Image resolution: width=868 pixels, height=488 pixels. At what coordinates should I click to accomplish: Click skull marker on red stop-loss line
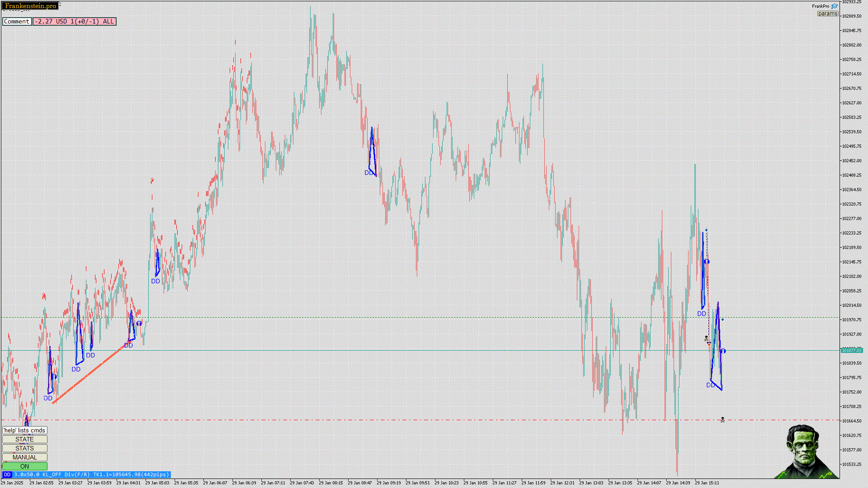tap(722, 420)
